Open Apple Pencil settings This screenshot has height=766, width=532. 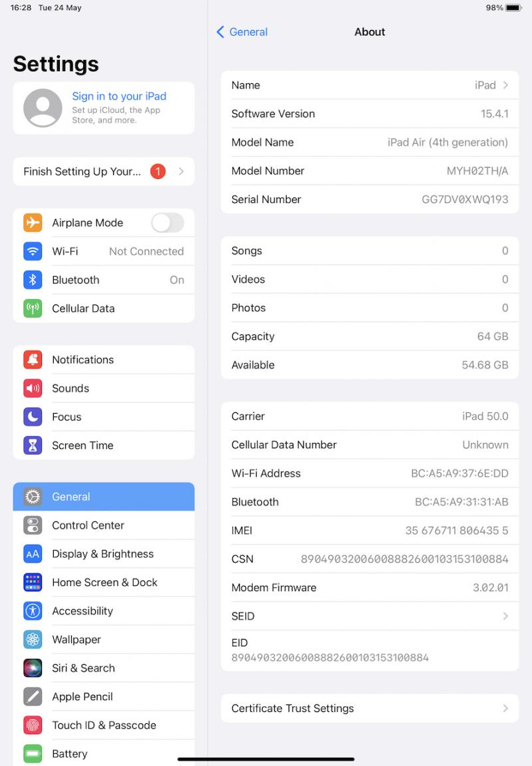click(104, 697)
